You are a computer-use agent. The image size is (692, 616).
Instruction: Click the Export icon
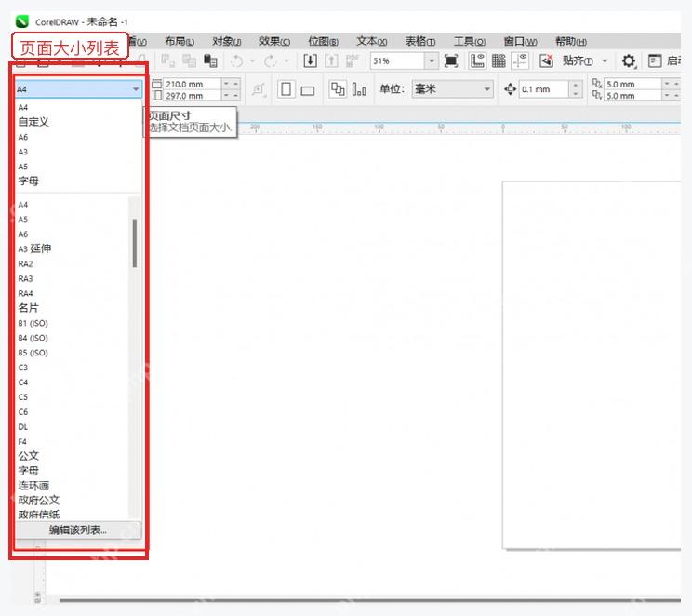coord(331,60)
